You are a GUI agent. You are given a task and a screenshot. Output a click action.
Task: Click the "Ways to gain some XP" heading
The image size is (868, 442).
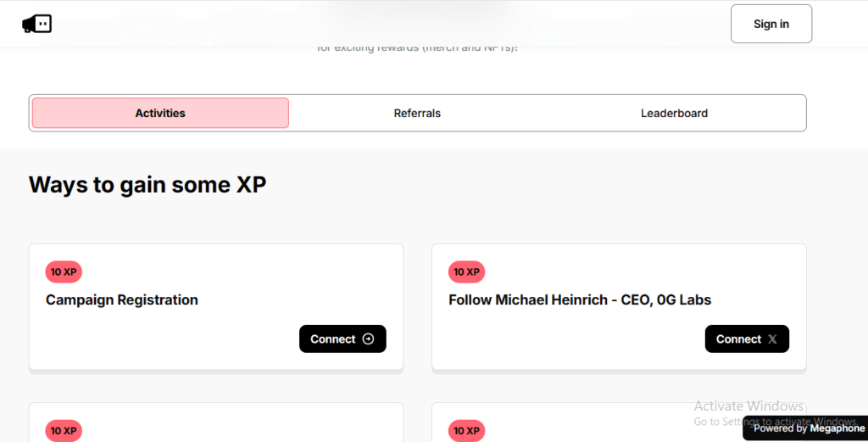pos(147,184)
